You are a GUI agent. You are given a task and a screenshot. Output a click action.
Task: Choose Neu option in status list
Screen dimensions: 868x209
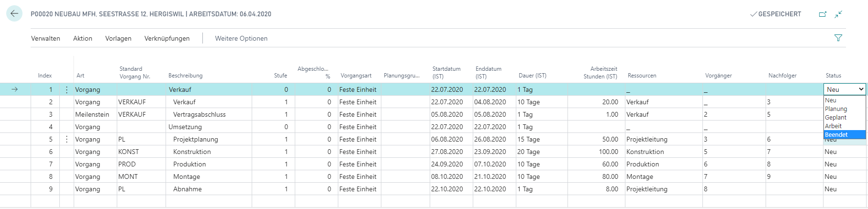click(x=845, y=100)
